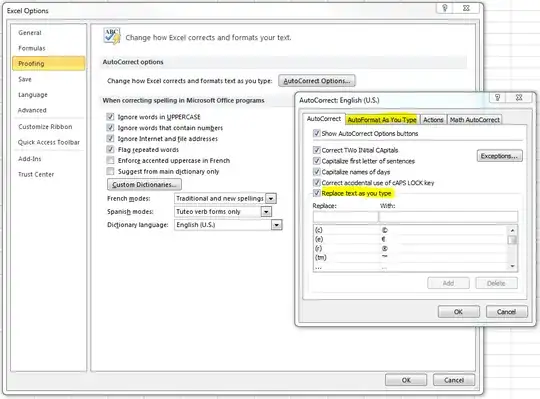Toggle Ignore words in UPPERCASE checkbox
This screenshot has width=540, height=399.
(x=110, y=117)
